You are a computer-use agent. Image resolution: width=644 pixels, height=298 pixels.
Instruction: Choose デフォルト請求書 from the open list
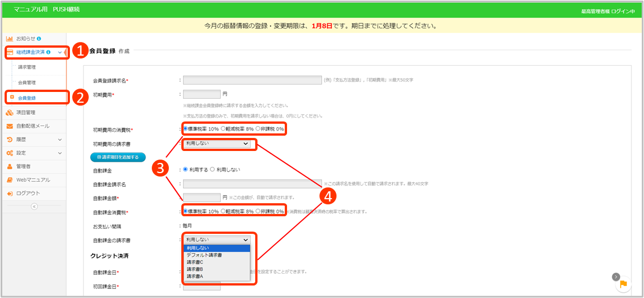pos(204,255)
